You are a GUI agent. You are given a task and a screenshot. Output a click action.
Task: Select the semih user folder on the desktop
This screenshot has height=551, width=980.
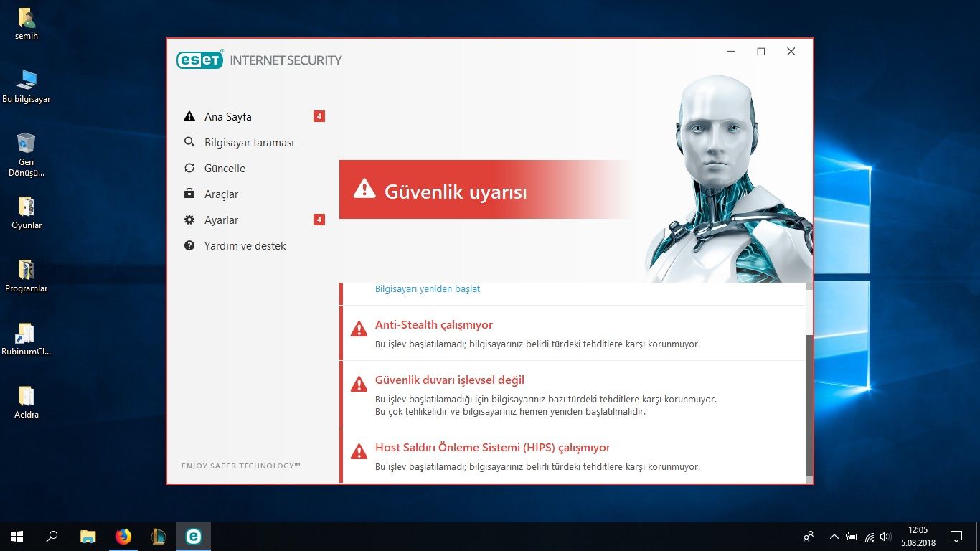27,24
